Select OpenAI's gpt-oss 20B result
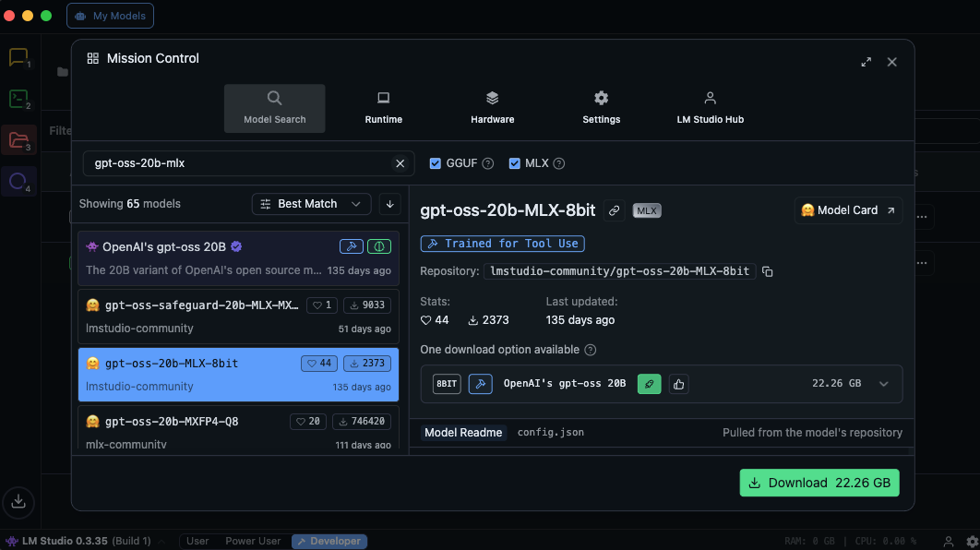Screen dimensions: 980x550 point(239,258)
